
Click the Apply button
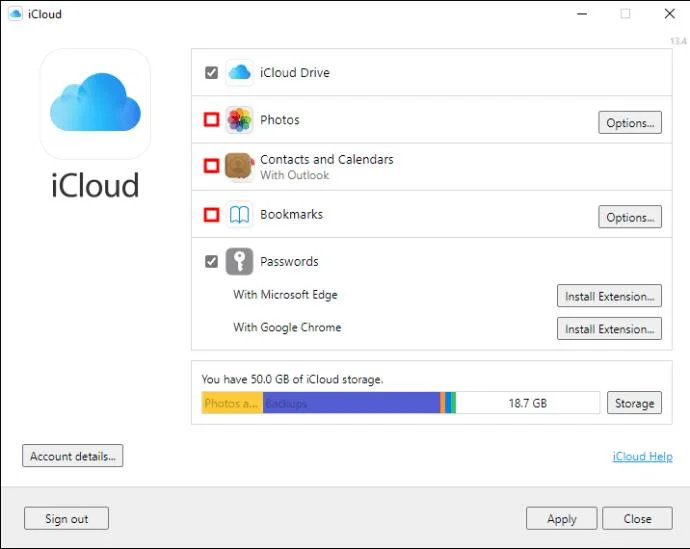(562, 519)
